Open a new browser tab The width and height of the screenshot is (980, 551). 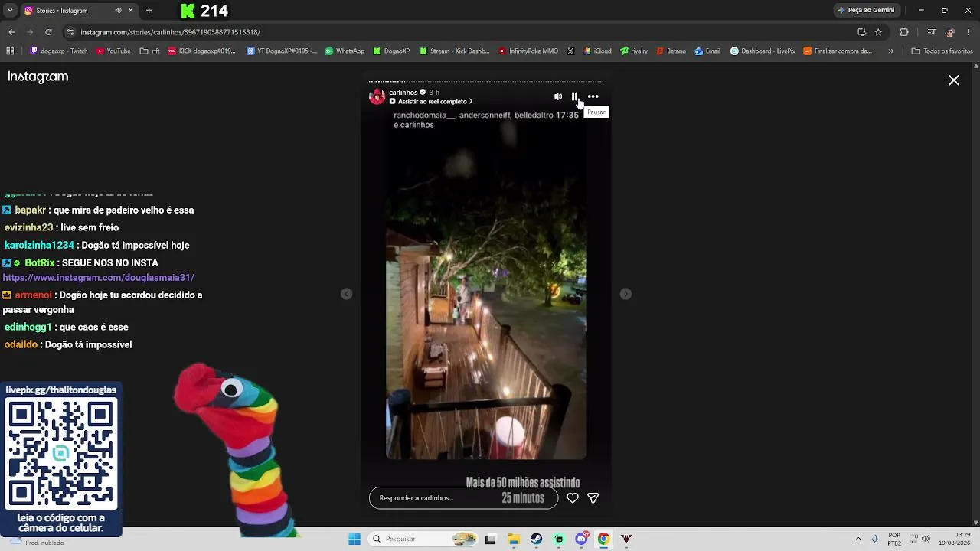click(149, 11)
